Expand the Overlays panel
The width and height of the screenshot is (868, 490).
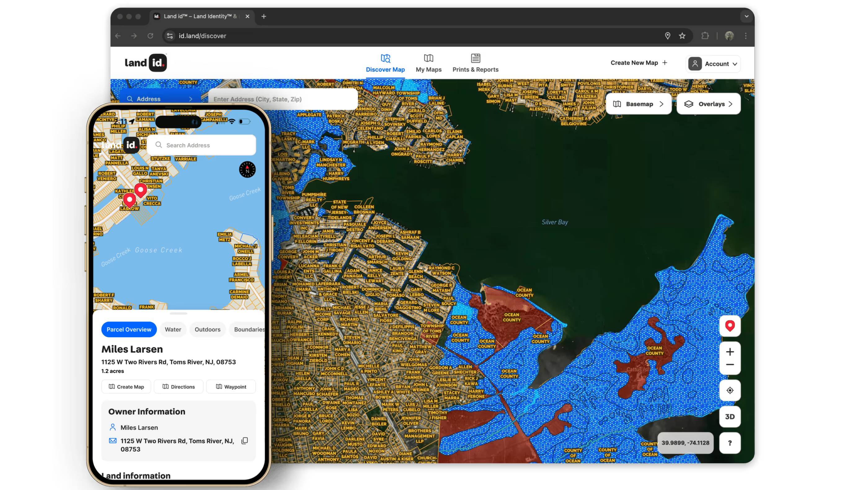click(x=708, y=104)
